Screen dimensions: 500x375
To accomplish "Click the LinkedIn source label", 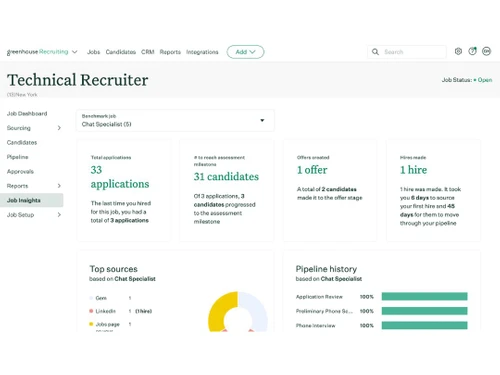I will pyautogui.click(x=105, y=311).
